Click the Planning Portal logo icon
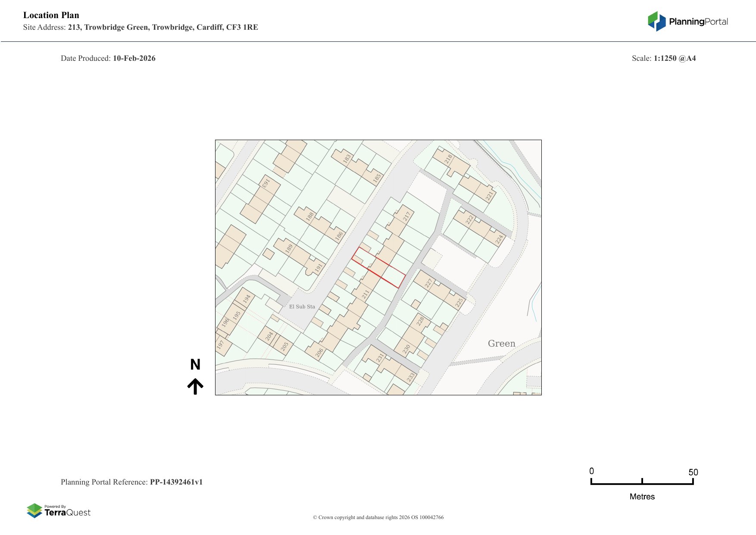 pyautogui.click(x=656, y=21)
